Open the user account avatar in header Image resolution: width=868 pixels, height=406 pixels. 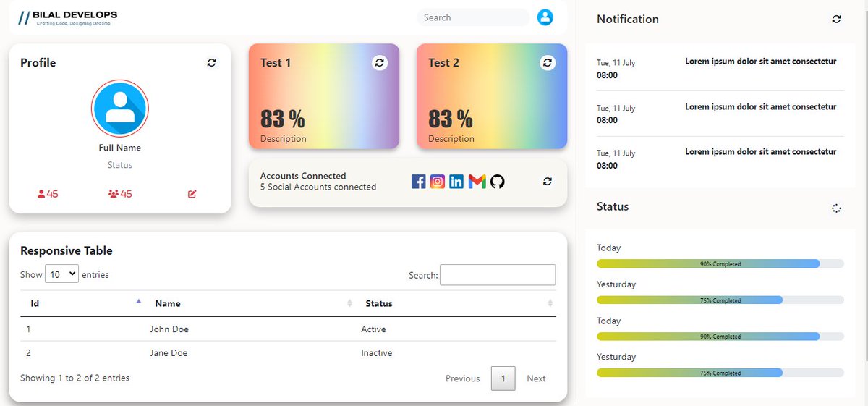(545, 17)
